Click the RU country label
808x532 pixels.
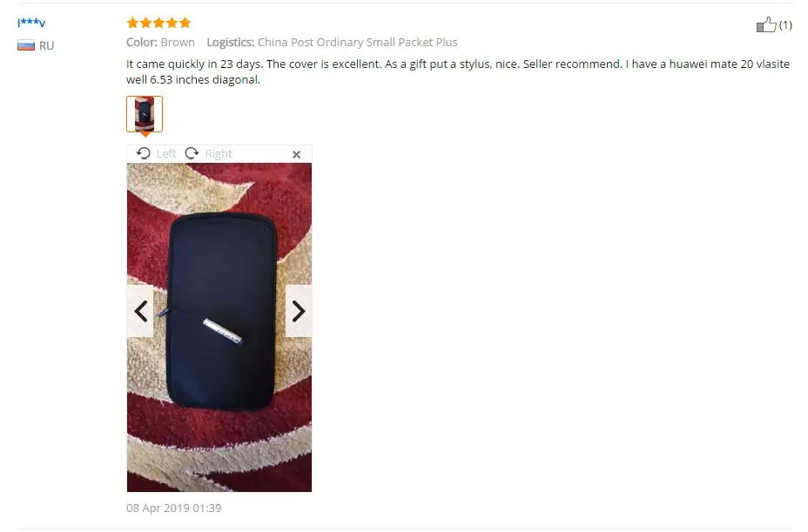tap(46, 45)
